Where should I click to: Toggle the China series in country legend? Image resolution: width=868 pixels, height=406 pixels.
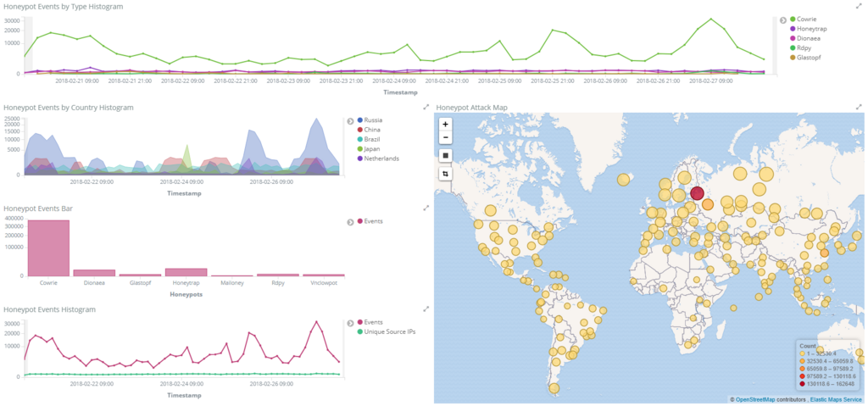pyautogui.click(x=369, y=130)
